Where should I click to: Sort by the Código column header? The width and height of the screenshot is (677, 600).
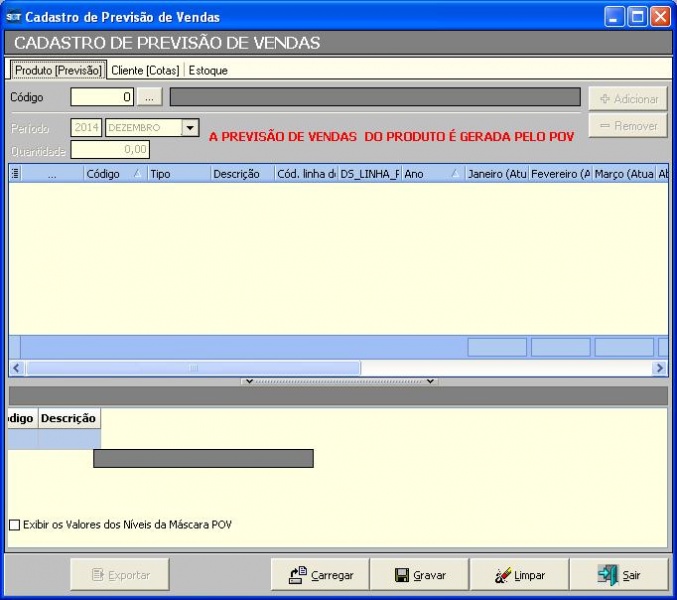113,174
